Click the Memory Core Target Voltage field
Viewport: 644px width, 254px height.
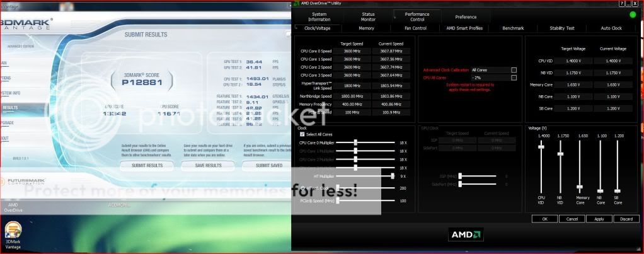click(574, 84)
